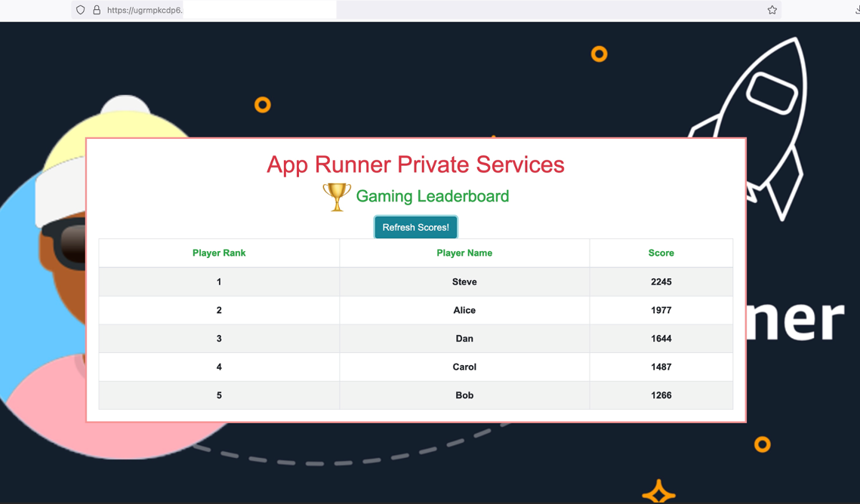
Task: Click the App Runner Private Services heading
Action: (x=415, y=164)
